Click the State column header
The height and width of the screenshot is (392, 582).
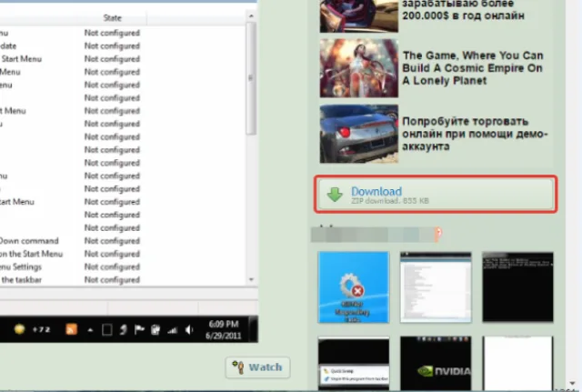coord(112,18)
